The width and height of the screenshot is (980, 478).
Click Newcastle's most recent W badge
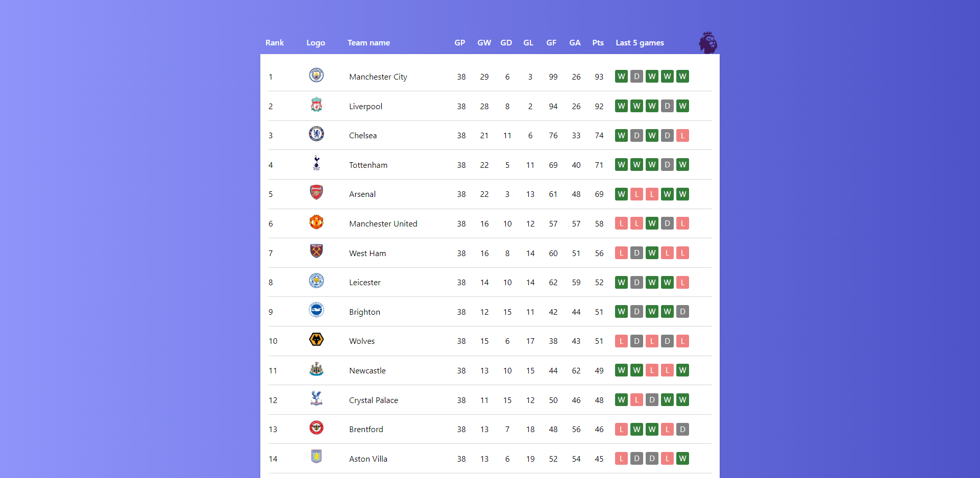click(x=682, y=370)
